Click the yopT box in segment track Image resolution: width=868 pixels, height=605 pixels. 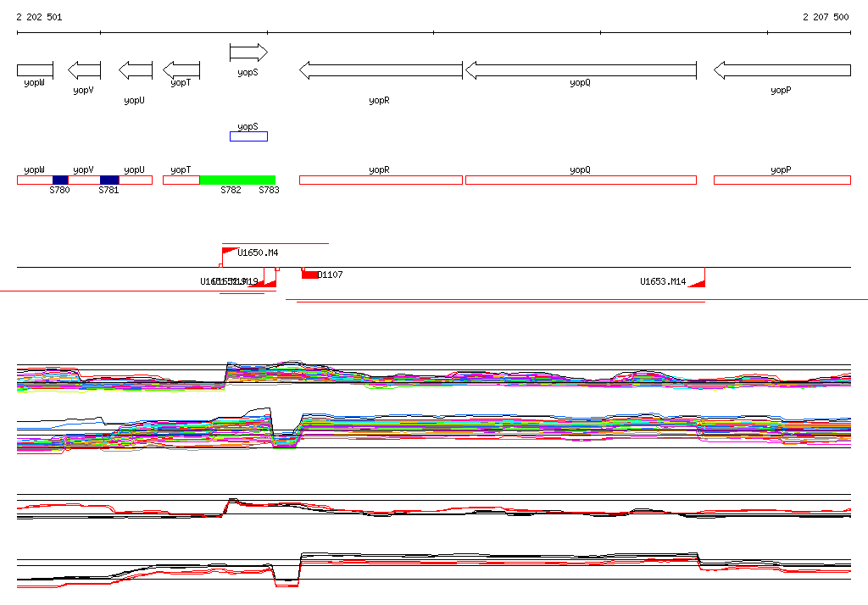(x=181, y=180)
